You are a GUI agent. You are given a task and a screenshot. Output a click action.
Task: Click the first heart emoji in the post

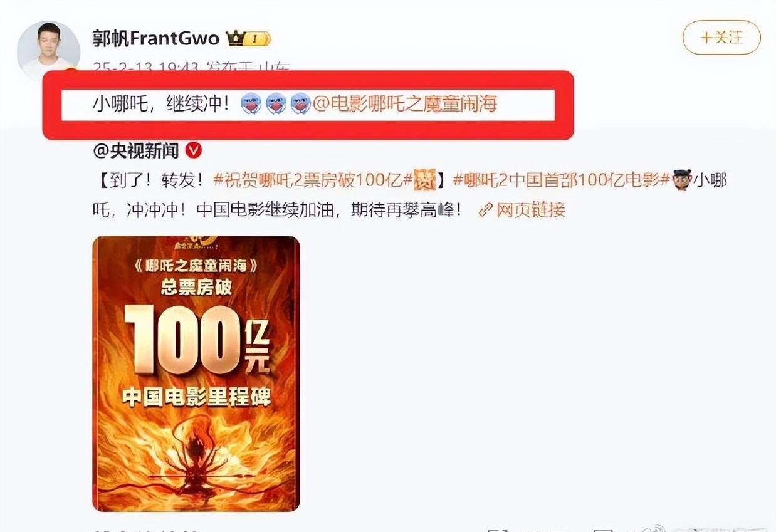click(251, 103)
